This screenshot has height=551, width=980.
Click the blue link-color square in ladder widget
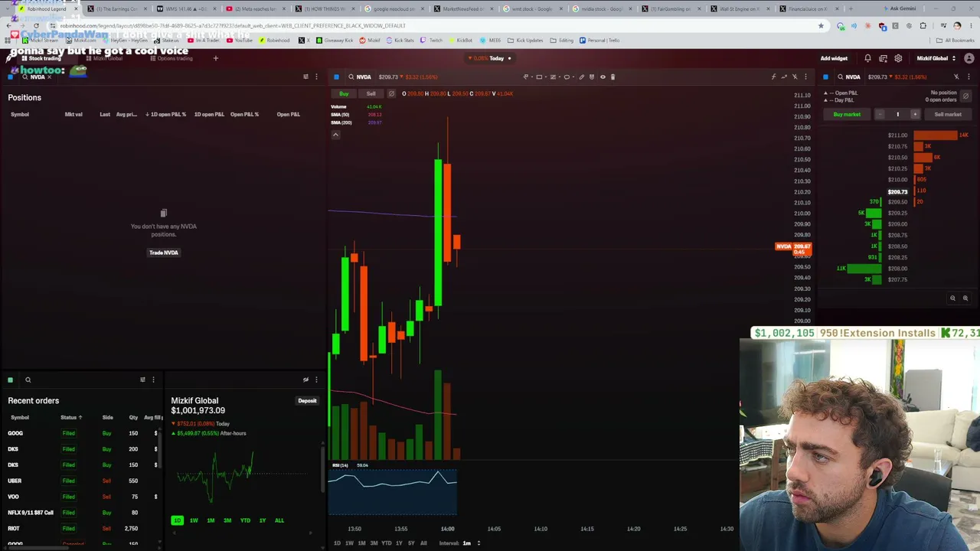tap(825, 77)
